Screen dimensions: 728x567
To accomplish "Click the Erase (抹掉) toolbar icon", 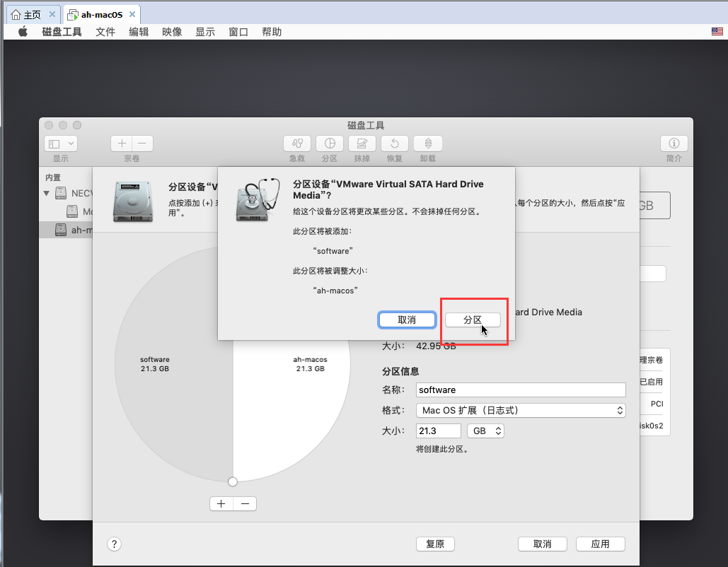I will point(362,144).
